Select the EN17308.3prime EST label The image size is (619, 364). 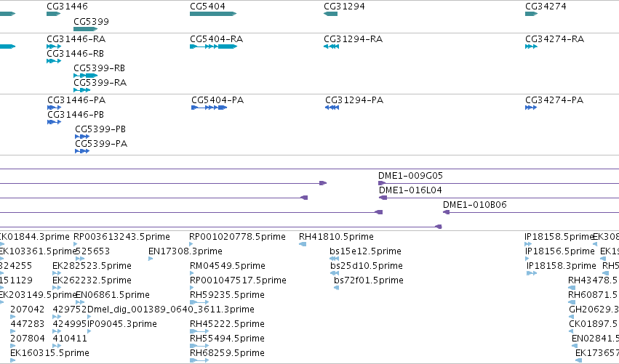click(x=185, y=251)
